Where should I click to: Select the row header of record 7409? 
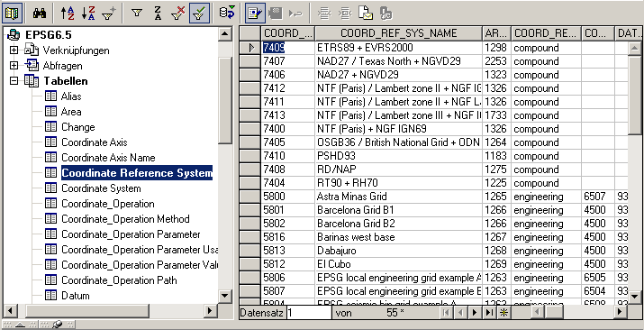[x=250, y=48]
